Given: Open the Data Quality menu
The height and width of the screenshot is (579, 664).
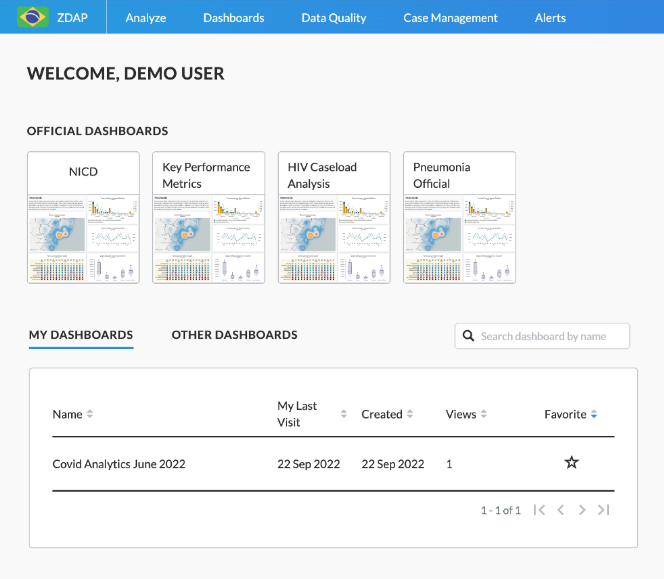Looking at the screenshot, I should [x=333, y=17].
